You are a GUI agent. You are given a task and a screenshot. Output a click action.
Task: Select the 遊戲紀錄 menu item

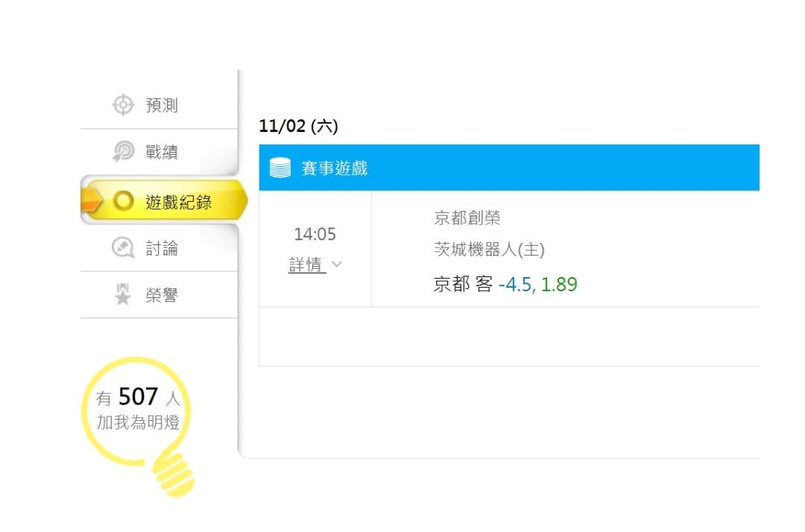(164, 201)
